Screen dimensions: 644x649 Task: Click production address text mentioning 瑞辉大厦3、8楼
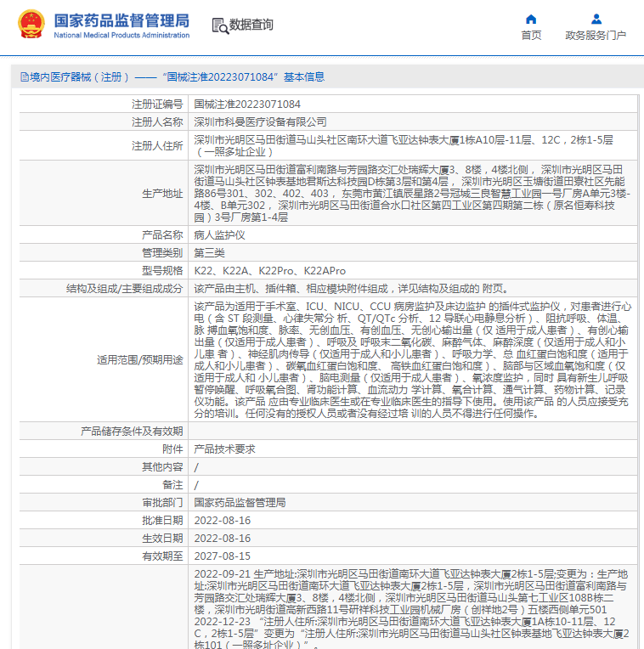(412, 194)
